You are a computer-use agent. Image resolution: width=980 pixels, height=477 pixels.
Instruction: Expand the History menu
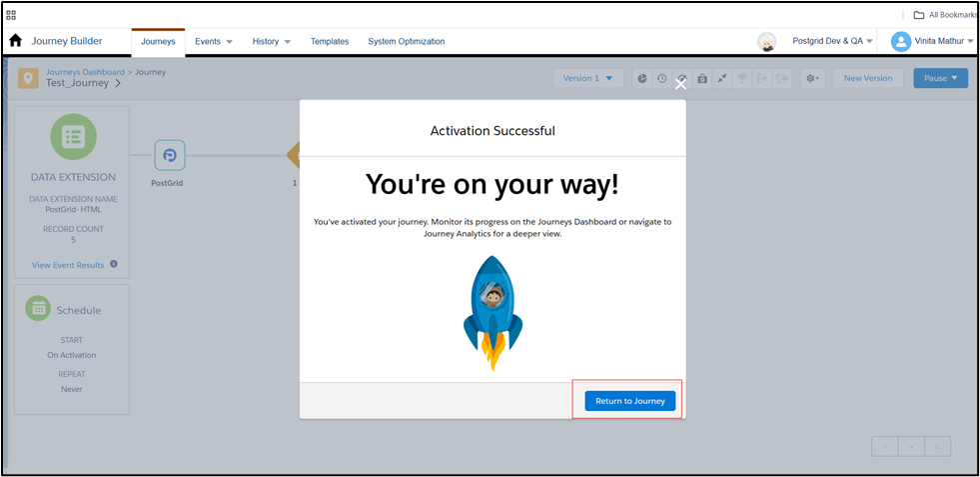pyautogui.click(x=272, y=41)
